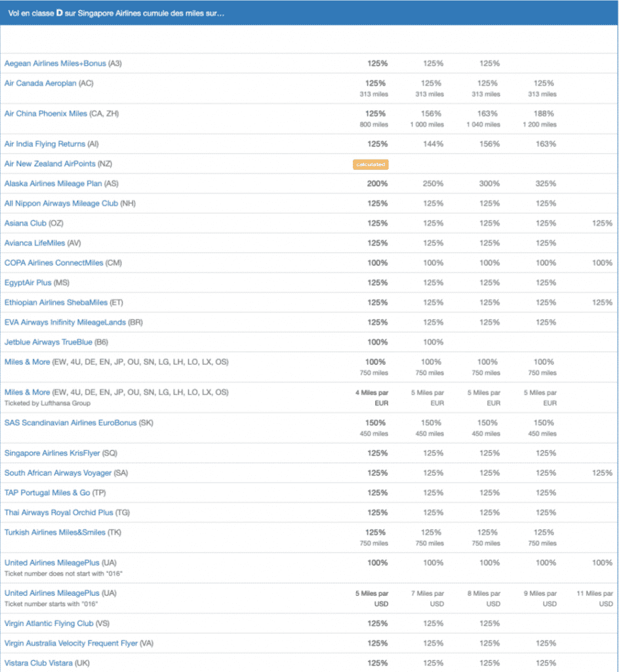Click the orange calculated badge

[371, 165]
